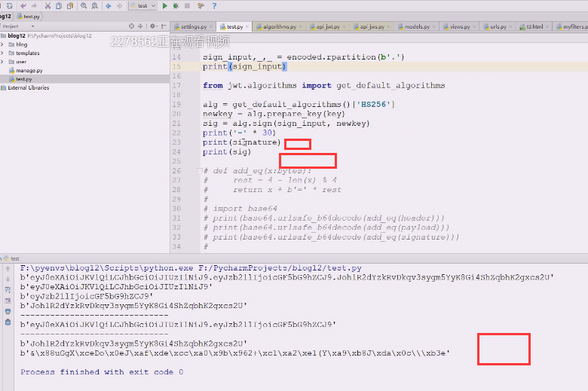Select the 'test' Run panel tab

coord(11,258)
